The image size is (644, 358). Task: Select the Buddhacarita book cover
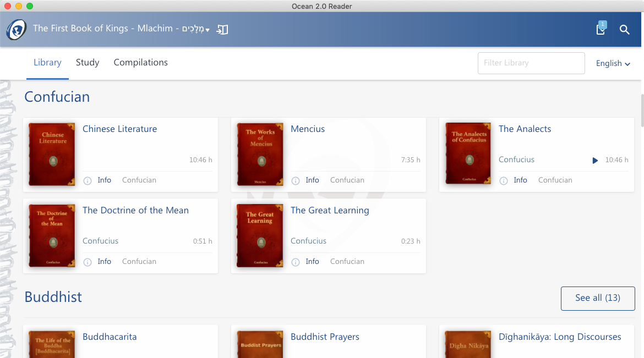(52, 344)
